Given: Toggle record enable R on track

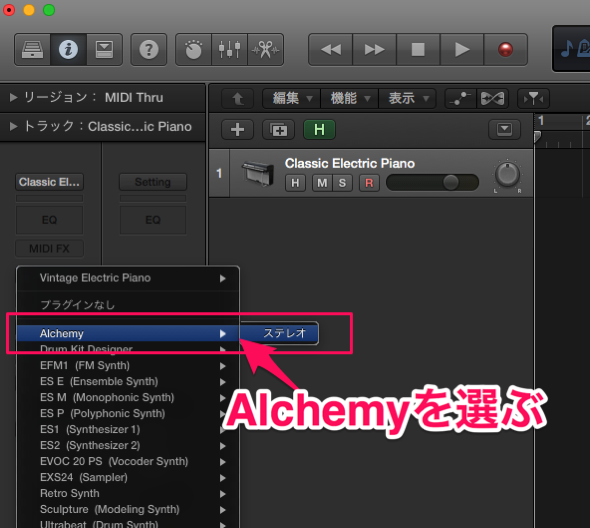Looking at the screenshot, I should point(369,183).
